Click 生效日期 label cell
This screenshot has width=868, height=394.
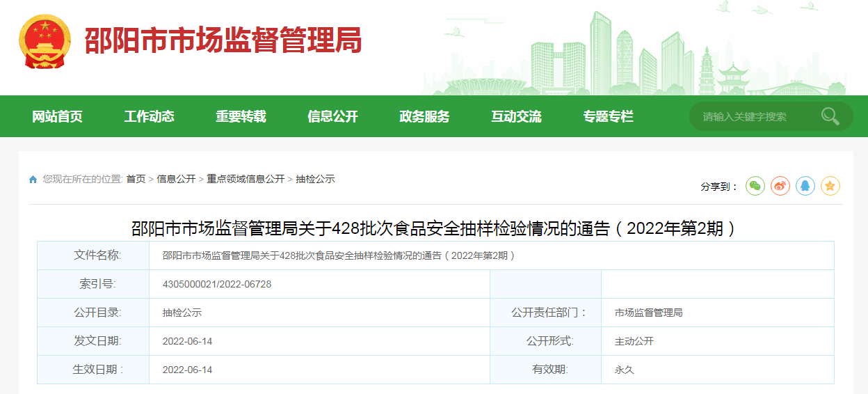point(93,370)
